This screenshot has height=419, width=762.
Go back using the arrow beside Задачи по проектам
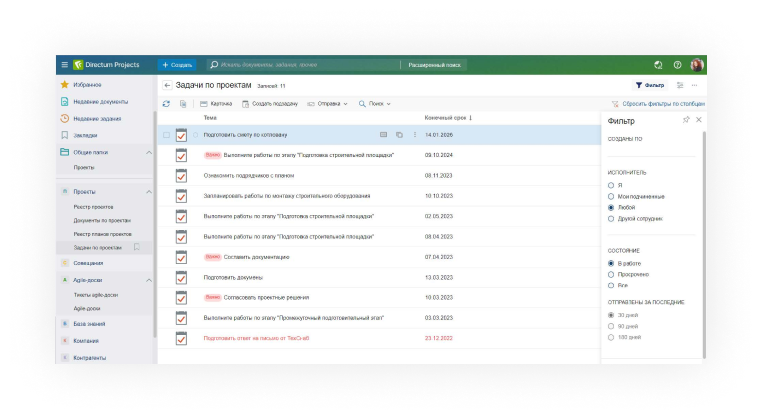pyautogui.click(x=167, y=86)
